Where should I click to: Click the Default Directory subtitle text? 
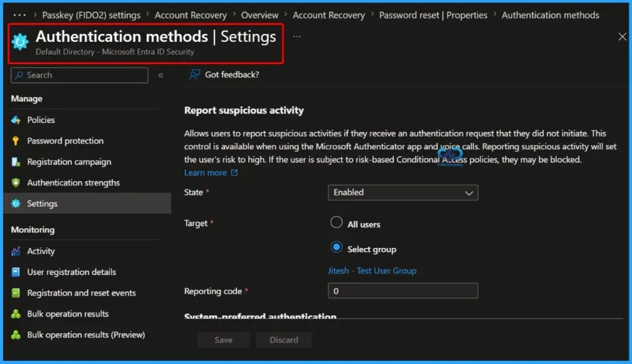(x=115, y=52)
